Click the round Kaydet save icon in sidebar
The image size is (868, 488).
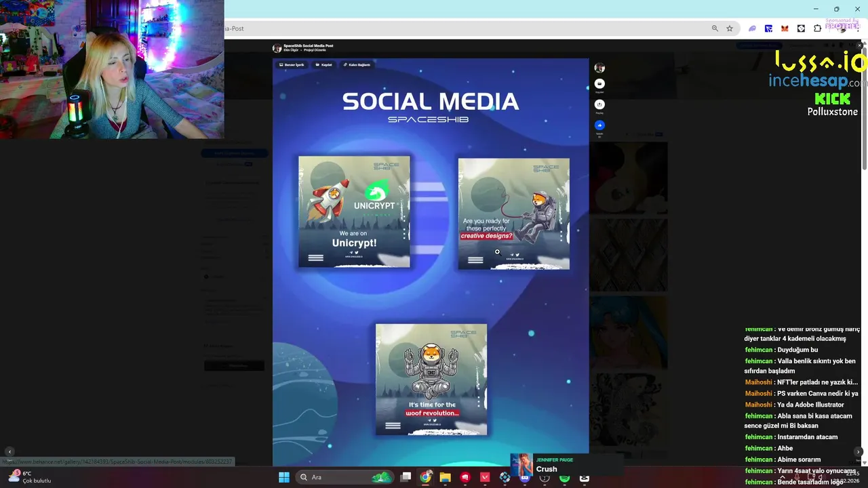599,83
